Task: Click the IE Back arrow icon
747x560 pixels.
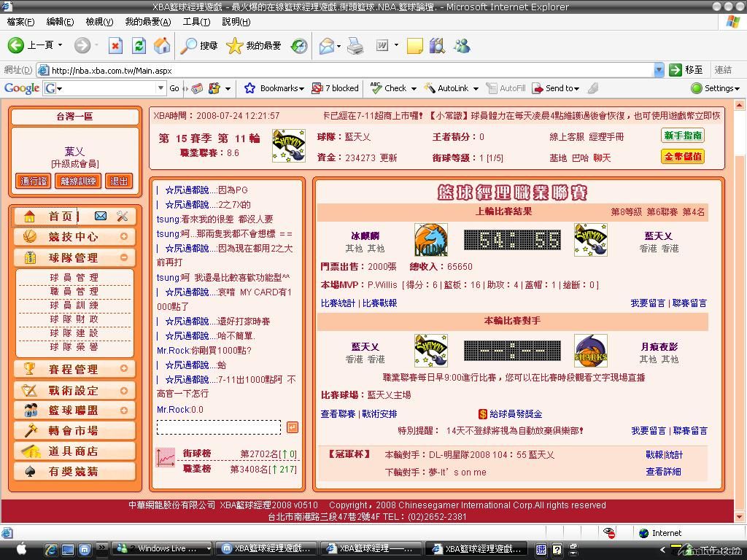Action: coord(16,45)
